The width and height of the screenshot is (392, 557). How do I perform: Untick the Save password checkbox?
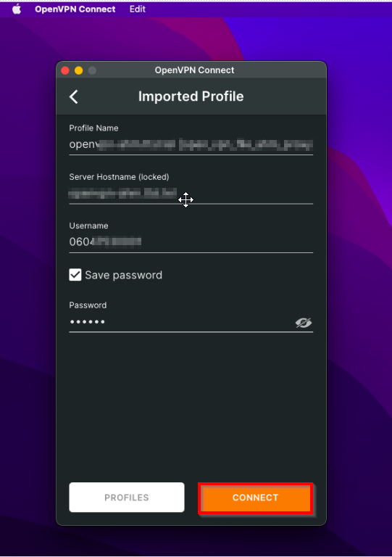pyautogui.click(x=75, y=275)
